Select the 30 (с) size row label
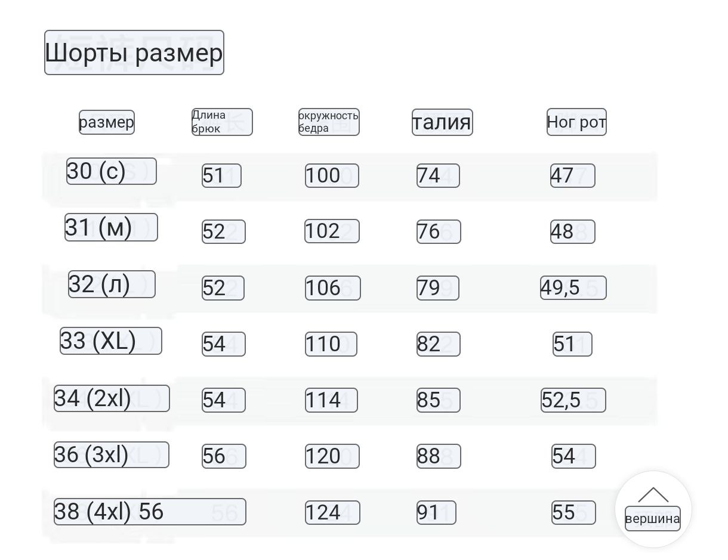Image resolution: width=728 pixels, height=560 pixels. [x=112, y=171]
